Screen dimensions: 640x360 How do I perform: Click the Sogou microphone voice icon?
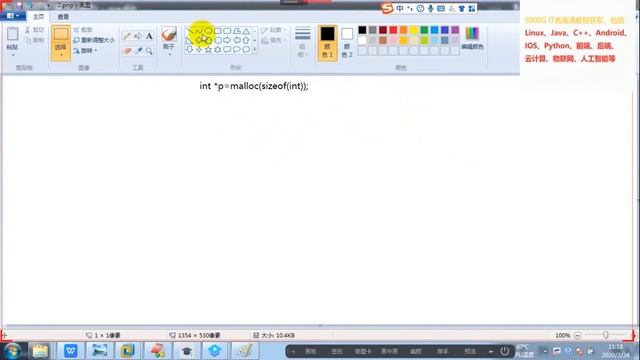(431, 8)
